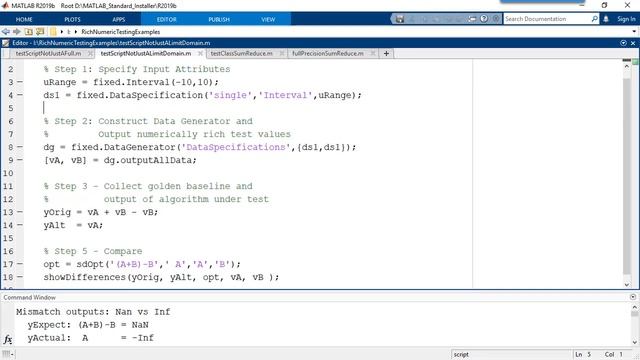Open the PLOTS ribbon tab
Viewport: 640px width, 360px height.
(x=72, y=19)
